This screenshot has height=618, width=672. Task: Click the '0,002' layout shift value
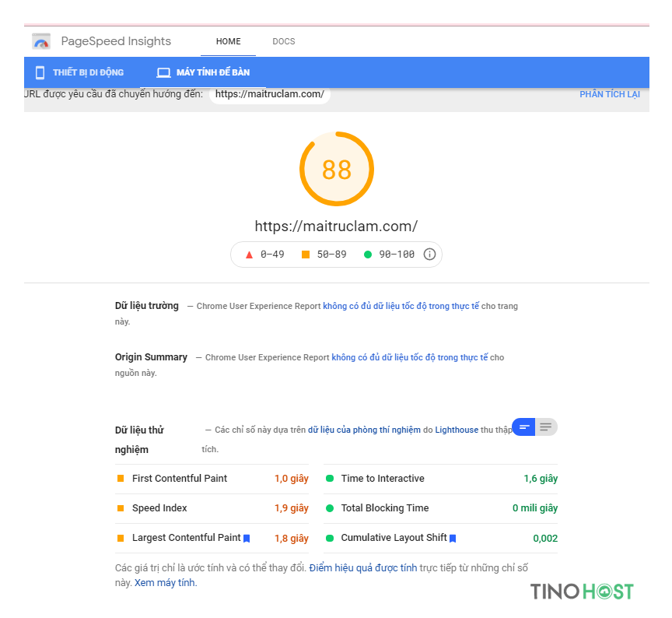545,539
